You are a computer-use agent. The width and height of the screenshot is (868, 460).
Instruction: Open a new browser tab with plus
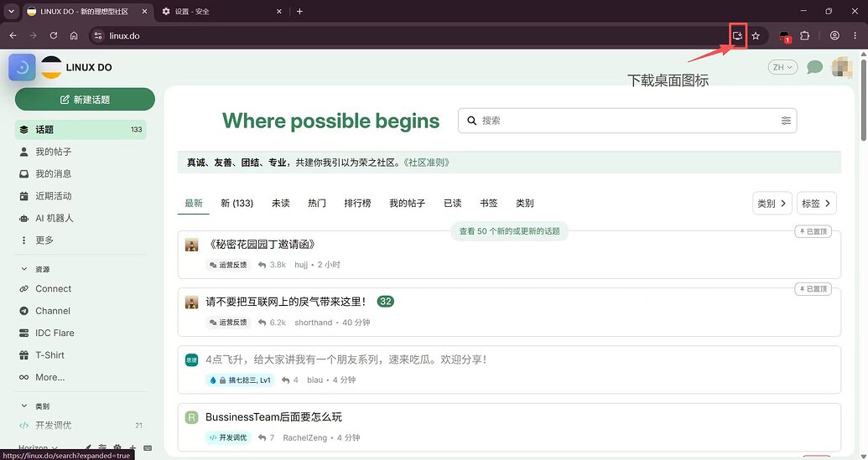pos(299,11)
